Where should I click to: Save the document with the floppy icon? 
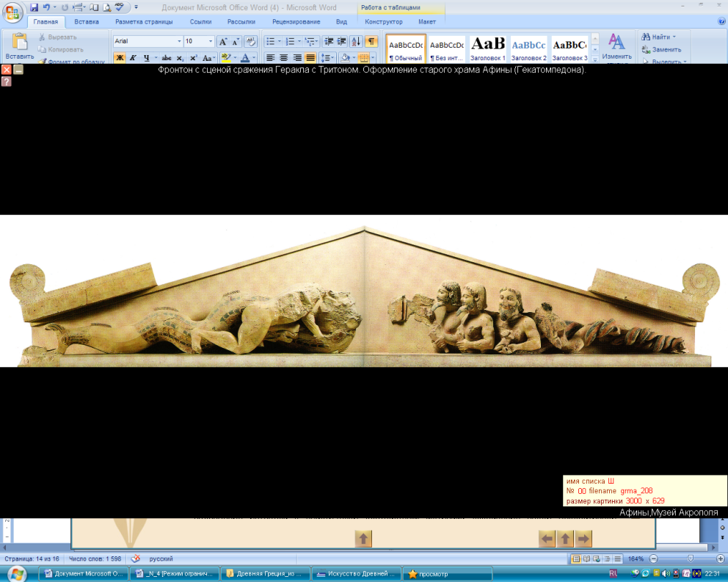[x=34, y=7]
